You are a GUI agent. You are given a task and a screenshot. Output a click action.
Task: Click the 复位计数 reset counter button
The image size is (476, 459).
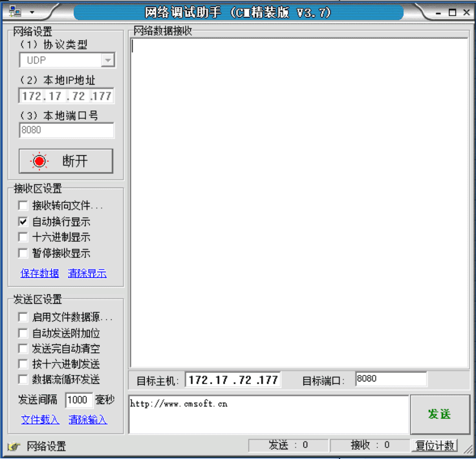point(435,445)
